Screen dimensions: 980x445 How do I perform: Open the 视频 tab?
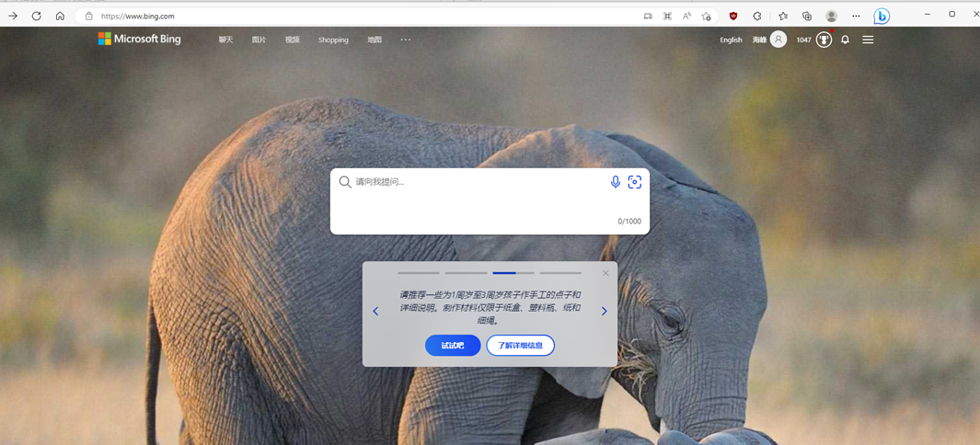pyautogui.click(x=293, y=40)
